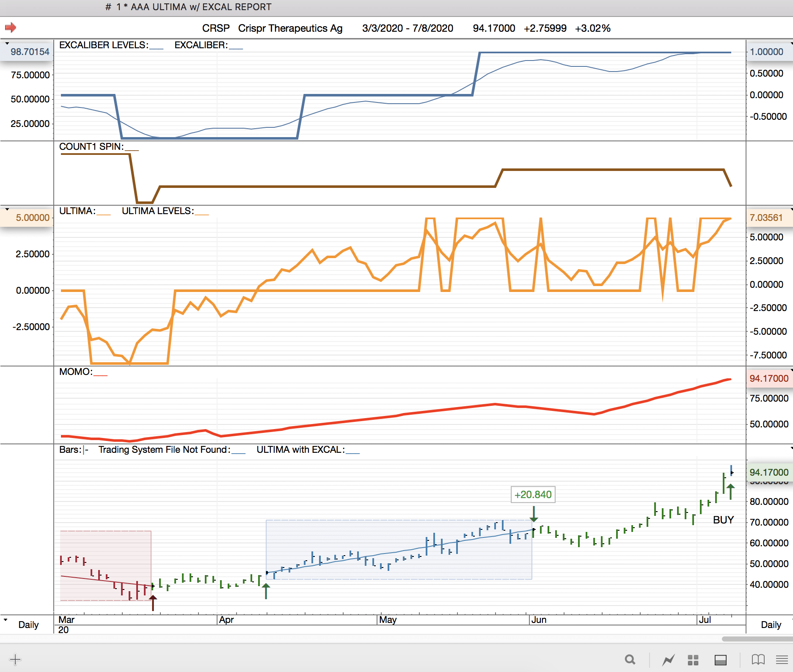Image resolution: width=793 pixels, height=672 pixels.
Task: Open the magnifying glass search tool
Action: point(630,659)
